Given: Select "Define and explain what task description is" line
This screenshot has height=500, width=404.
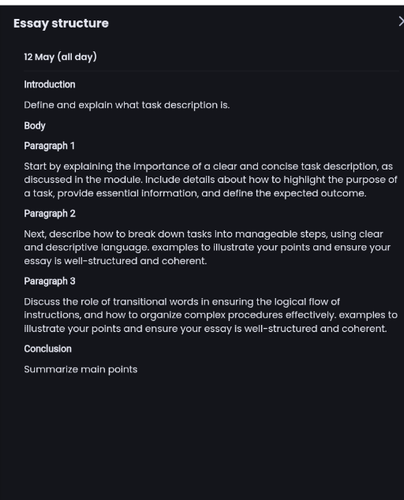Looking at the screenshot, I should coord(127,105).
